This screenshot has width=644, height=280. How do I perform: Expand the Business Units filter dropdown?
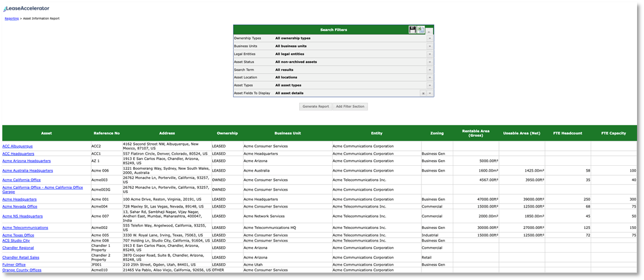(430, 46)
